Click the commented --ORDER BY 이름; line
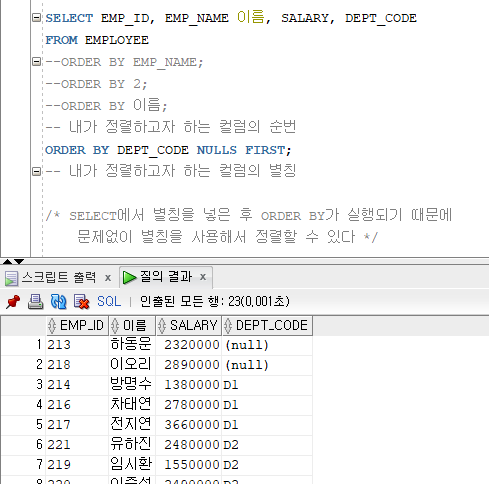This screenshot has height=484, width=489. point(106,106)
